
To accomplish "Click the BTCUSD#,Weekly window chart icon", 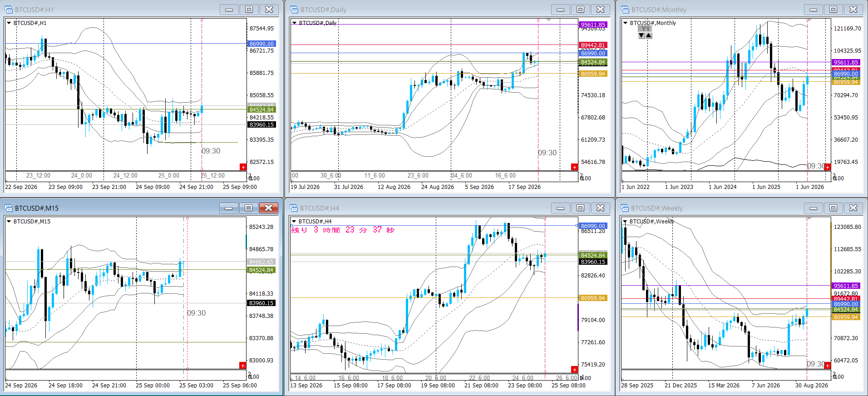I will (625, 208).
